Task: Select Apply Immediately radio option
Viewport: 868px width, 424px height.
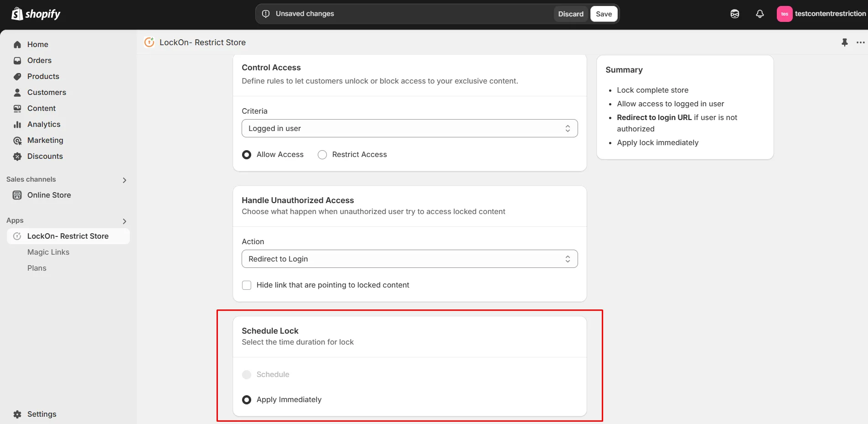Action: [247, 400]
